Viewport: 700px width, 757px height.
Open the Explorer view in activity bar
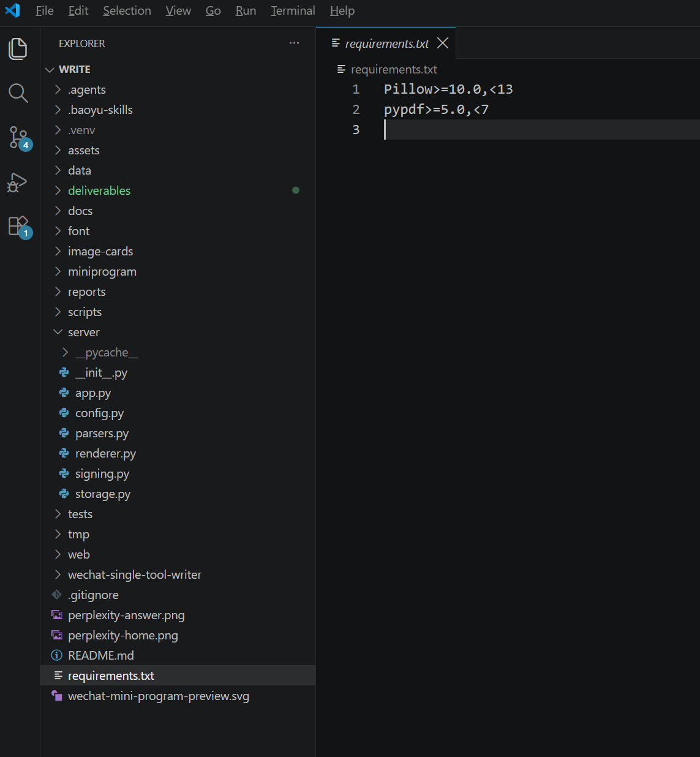pos(18,49)
